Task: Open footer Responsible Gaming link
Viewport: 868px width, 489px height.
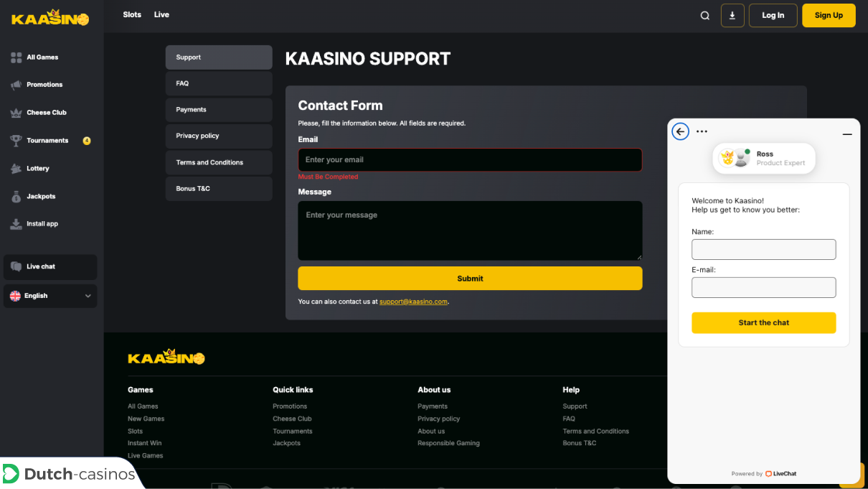Action: 448,443
